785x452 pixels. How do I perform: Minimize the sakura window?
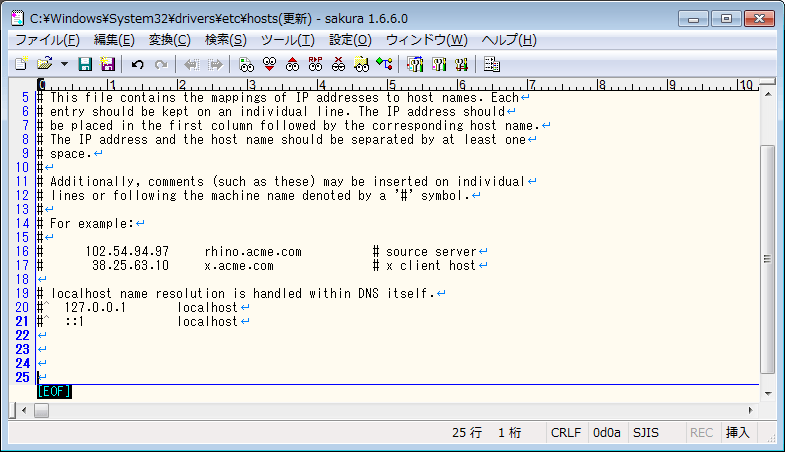point(693,19)
